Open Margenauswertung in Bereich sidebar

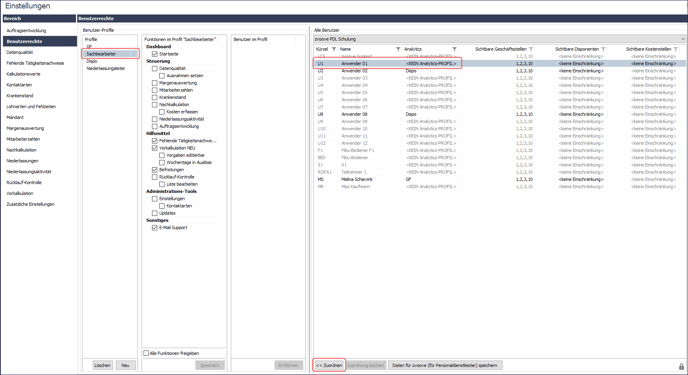click(x=25, y=129)
